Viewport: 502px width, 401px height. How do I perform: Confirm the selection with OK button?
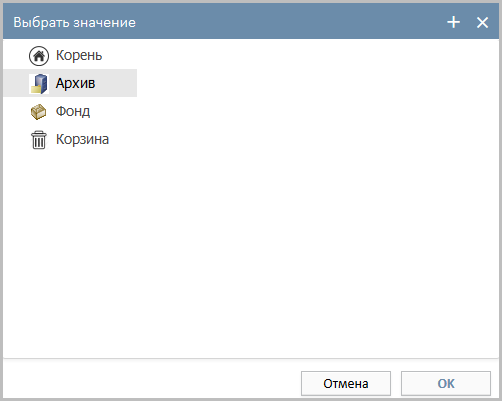coord(446,383)
